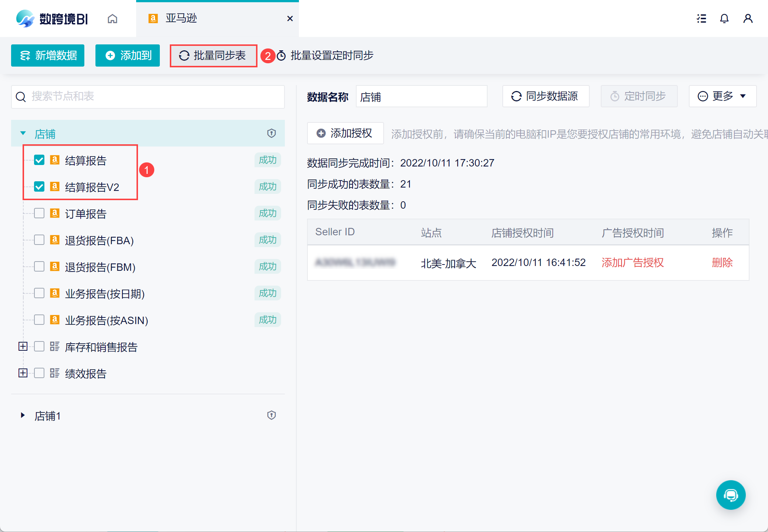
Task: Switch to the 亚马逊 tab
Action: pos(181,18)
